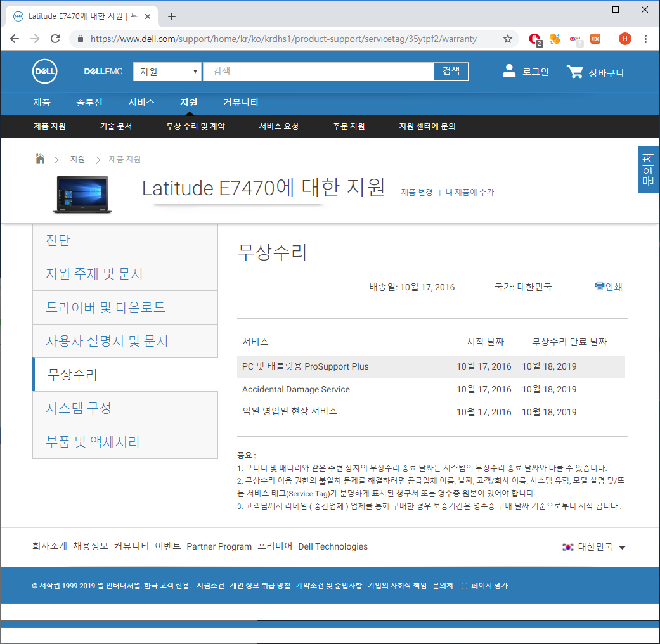Click the 페이지 평가 footer link

(489, 586)
